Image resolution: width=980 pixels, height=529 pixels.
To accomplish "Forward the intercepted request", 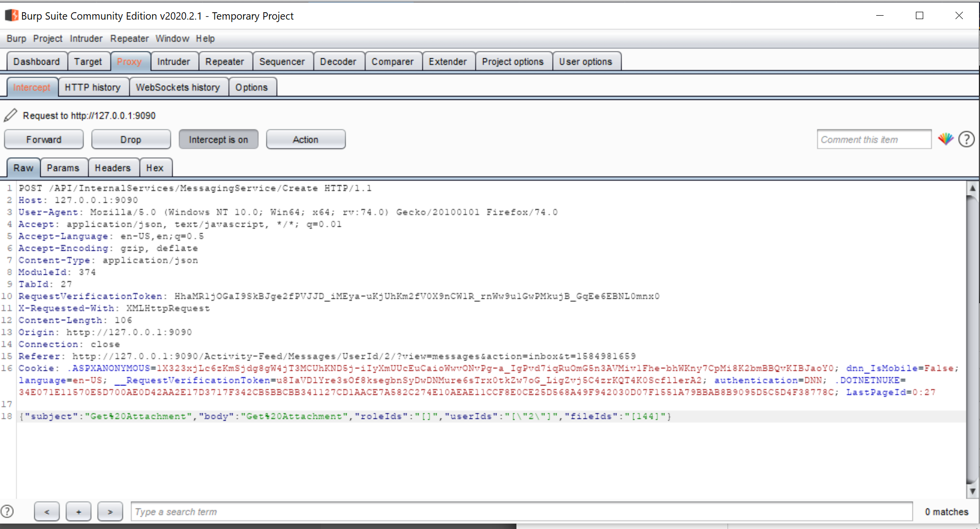I will [x=44, y=139].
